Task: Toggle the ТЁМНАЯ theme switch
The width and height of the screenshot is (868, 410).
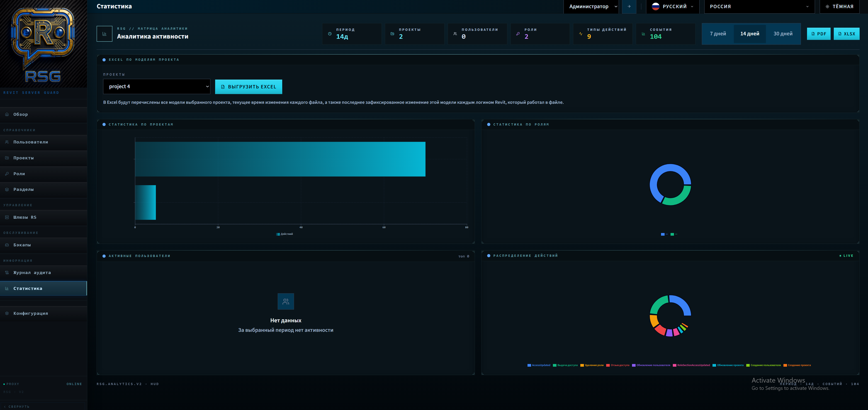Action: [839, 6]
